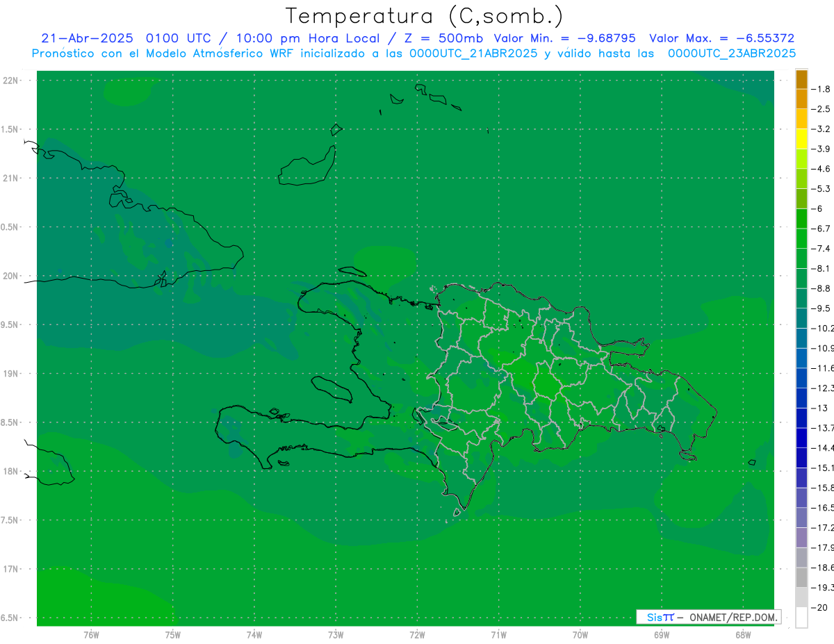Click the '-8.8' colorbar label

pyautogui.click(x=821, y=288)
